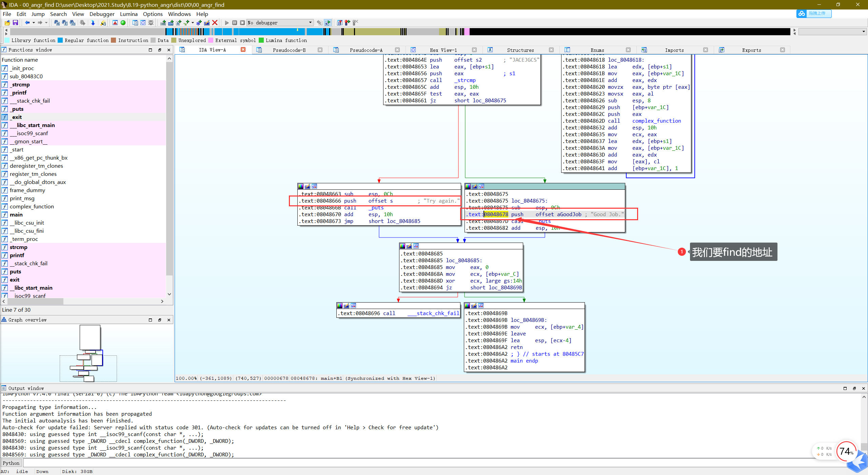Open the debugger selection dropdown
The height and width of the screenshot is (475, 868).
click(310, 23)
